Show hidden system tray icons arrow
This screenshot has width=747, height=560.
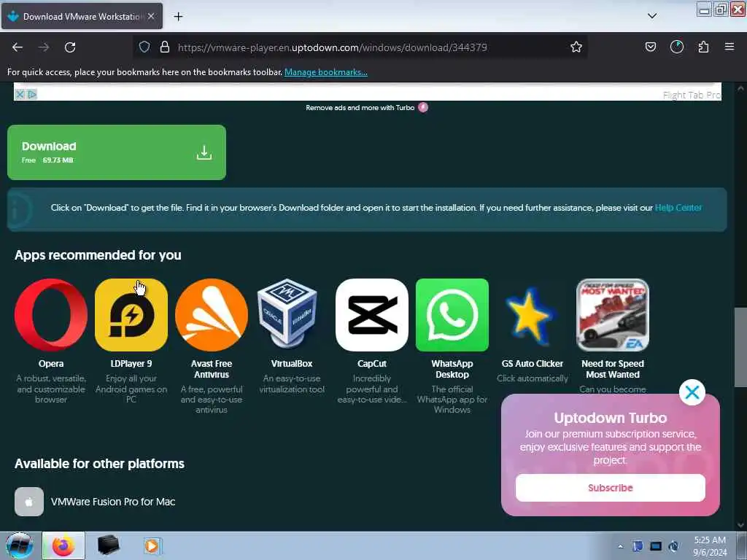pos(620,547)
